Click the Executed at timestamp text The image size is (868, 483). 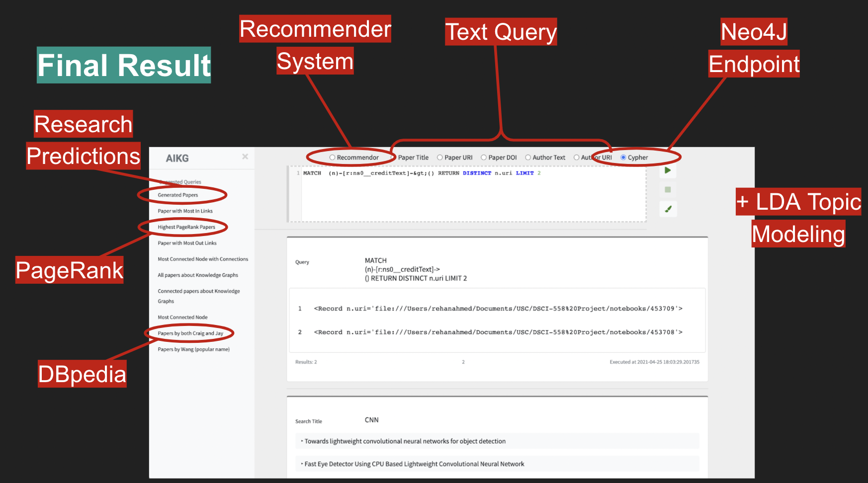click(654, 362)
